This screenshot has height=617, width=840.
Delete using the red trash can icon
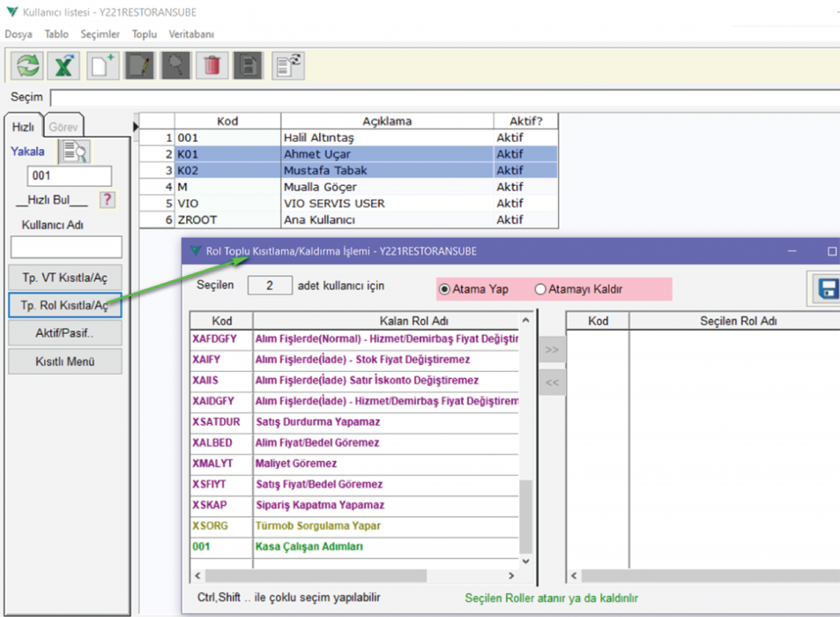click(212, 66)
